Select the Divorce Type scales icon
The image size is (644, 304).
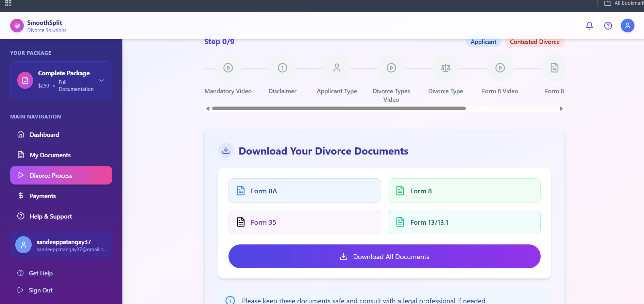coord(446,68)
